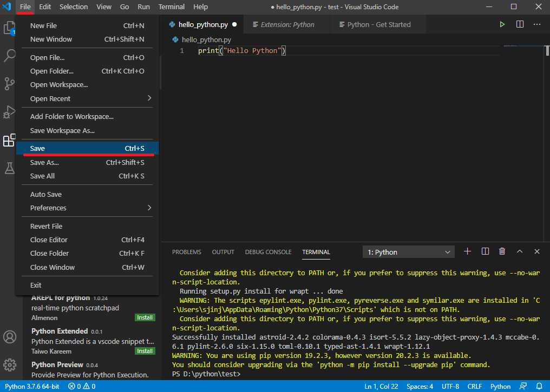Choose Open Folder... menu entry
Image resolution: width=550 pixels, height=392 pixels.
pyautogui.click(x=87, y=71)
